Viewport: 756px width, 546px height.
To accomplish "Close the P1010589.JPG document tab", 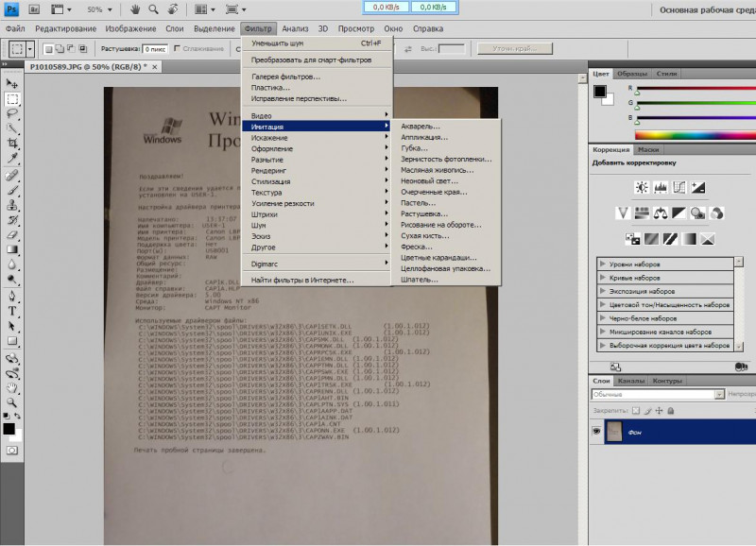I will tap(155, 67).
